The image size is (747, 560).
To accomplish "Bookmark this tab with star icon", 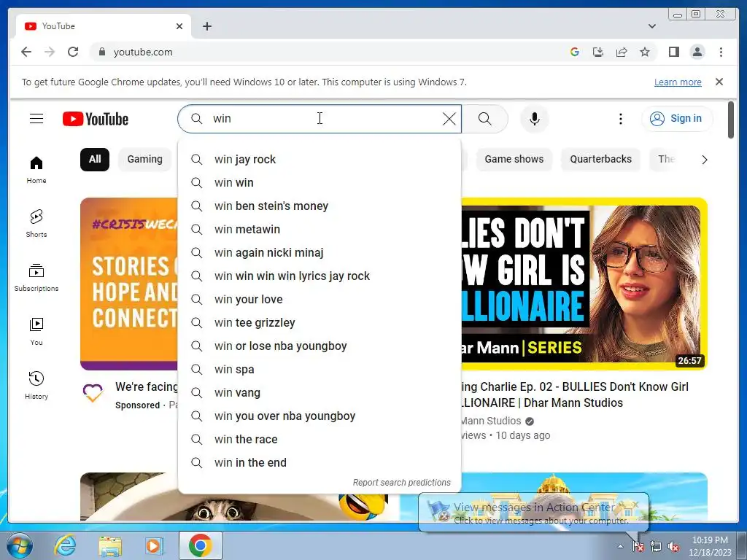I will [645, 52].
